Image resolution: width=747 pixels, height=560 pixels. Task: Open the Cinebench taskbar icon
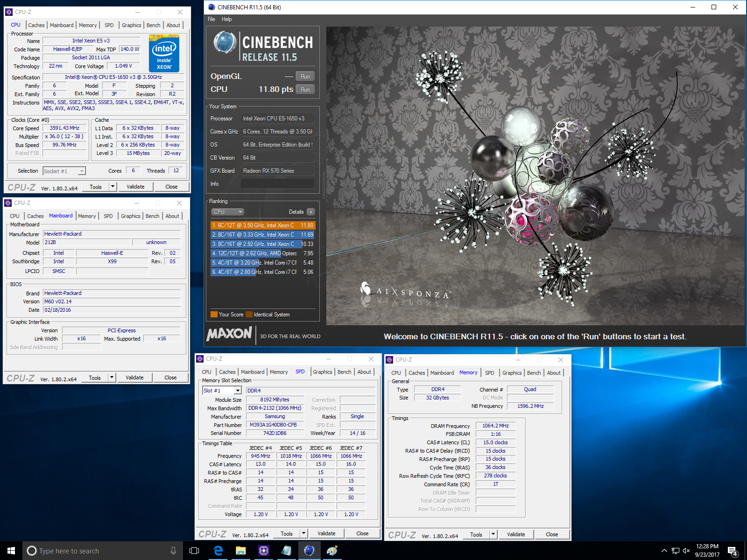click(x=309, y=551)
